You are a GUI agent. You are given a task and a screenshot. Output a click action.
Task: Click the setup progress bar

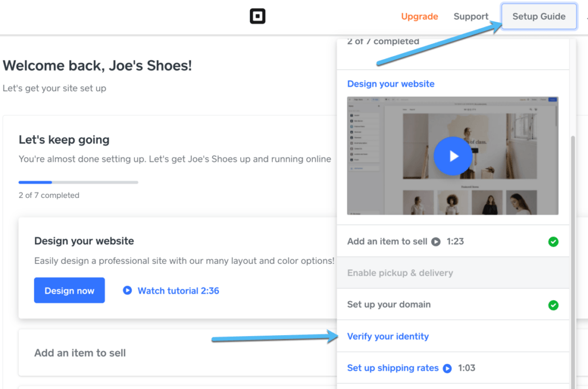coord(78,182)
